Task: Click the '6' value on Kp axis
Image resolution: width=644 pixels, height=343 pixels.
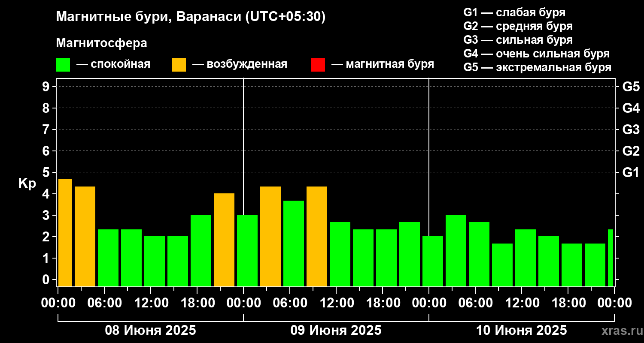Action: [46, 151]
